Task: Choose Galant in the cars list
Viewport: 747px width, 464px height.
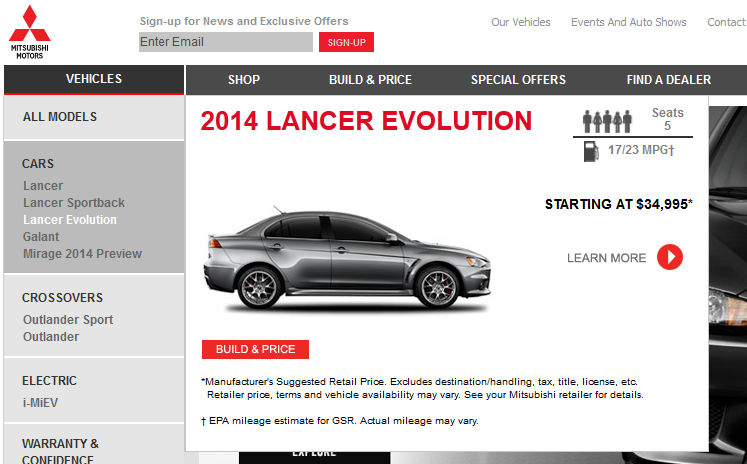Action: click(x=41, y=237)
